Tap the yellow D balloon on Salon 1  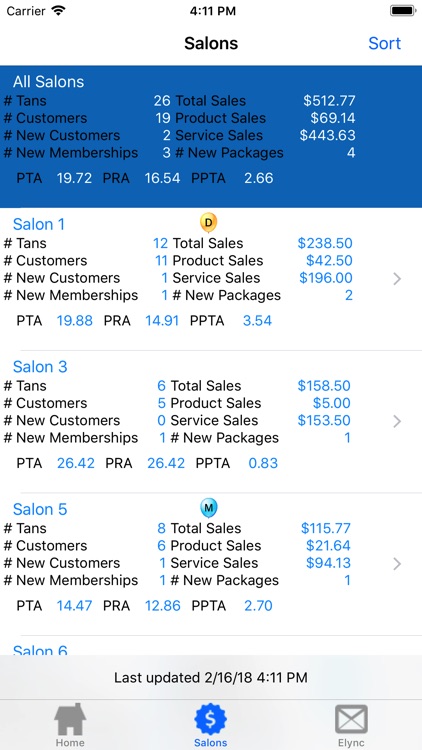(208, 223)
